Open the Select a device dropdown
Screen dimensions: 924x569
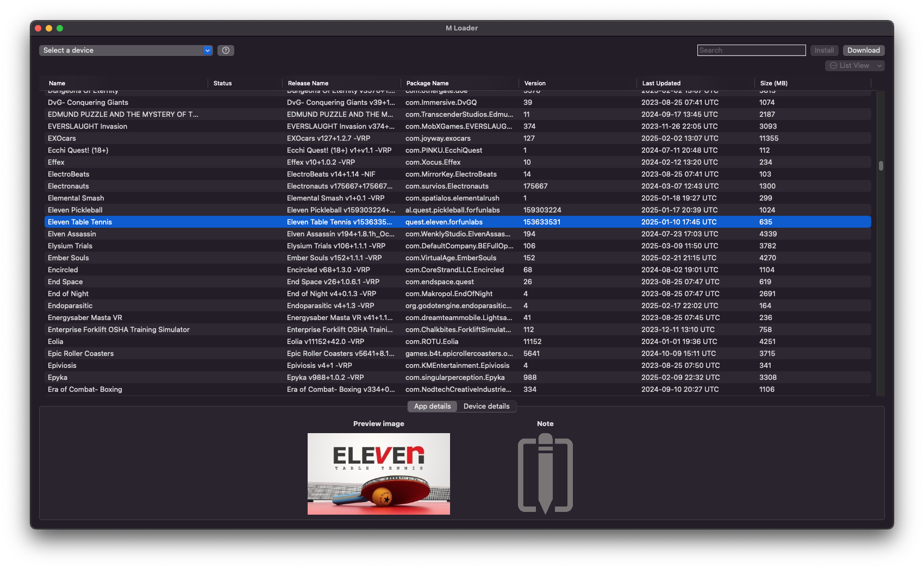[126, 51]
